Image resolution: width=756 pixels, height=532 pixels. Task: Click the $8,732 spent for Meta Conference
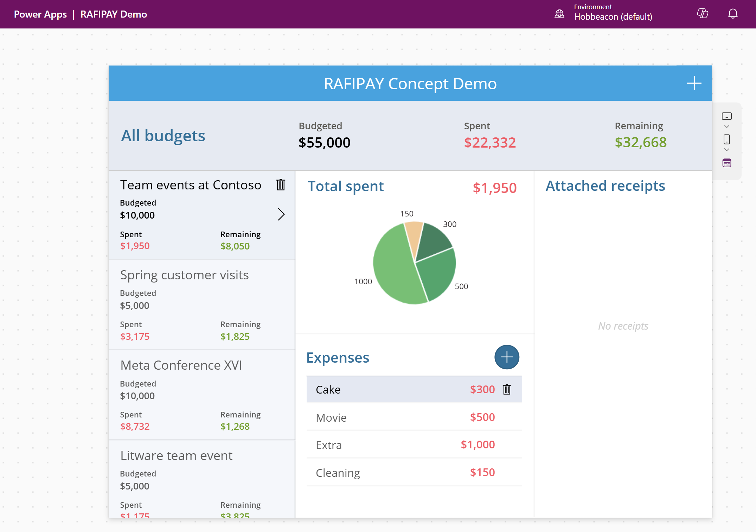135,426
